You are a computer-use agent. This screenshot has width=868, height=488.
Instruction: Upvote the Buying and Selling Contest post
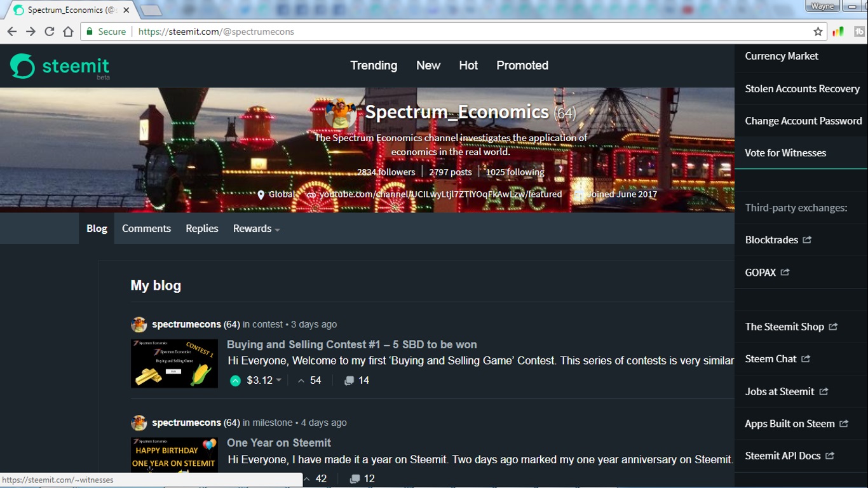pyautogui.click(x=235, y=381)
